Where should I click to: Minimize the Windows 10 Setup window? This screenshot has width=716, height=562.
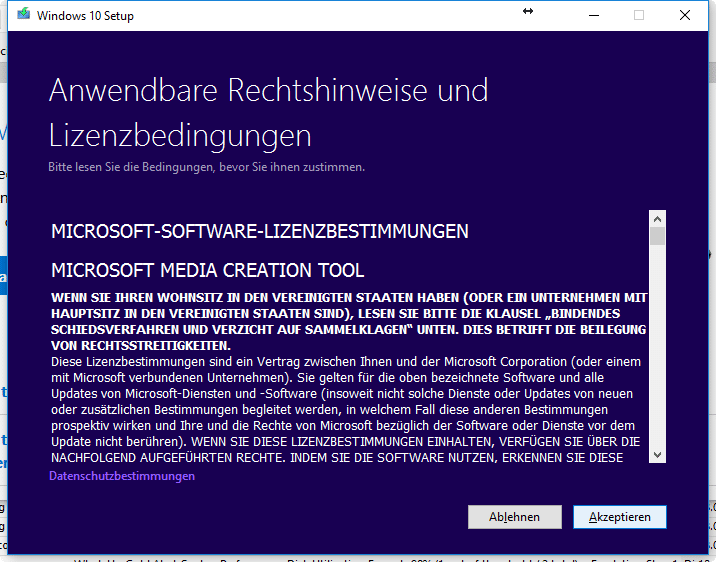(594, 16)
